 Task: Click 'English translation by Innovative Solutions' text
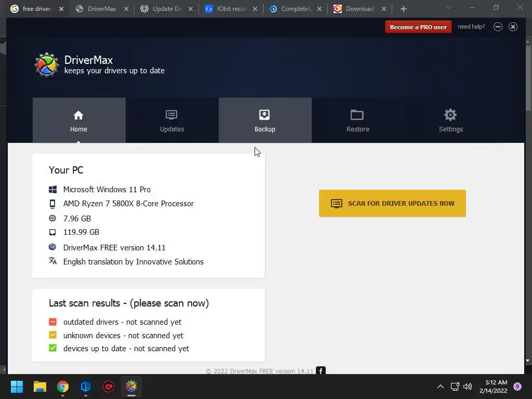[134, 262]
